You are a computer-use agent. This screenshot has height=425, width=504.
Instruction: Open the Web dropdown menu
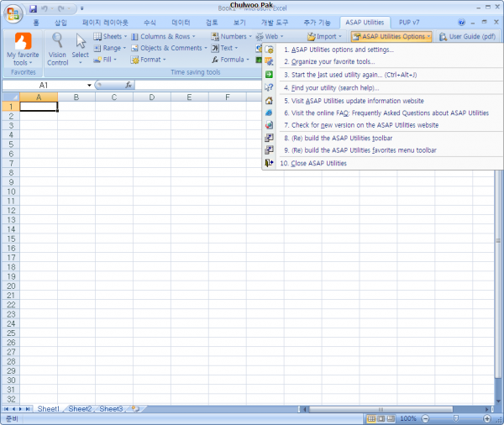(x=270, y=36)
